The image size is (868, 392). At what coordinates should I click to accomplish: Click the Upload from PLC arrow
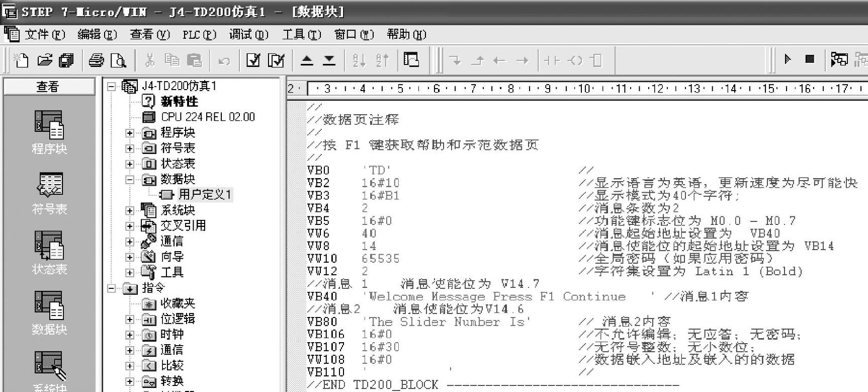point(307,60)
